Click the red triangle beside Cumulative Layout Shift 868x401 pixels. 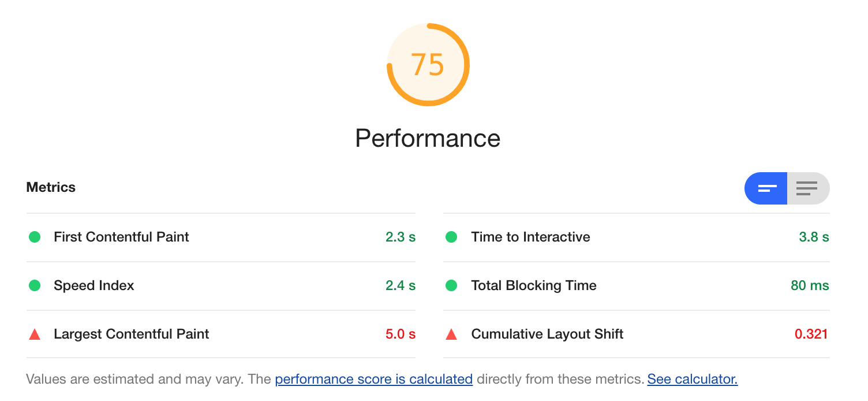click(x=451, y=334)
